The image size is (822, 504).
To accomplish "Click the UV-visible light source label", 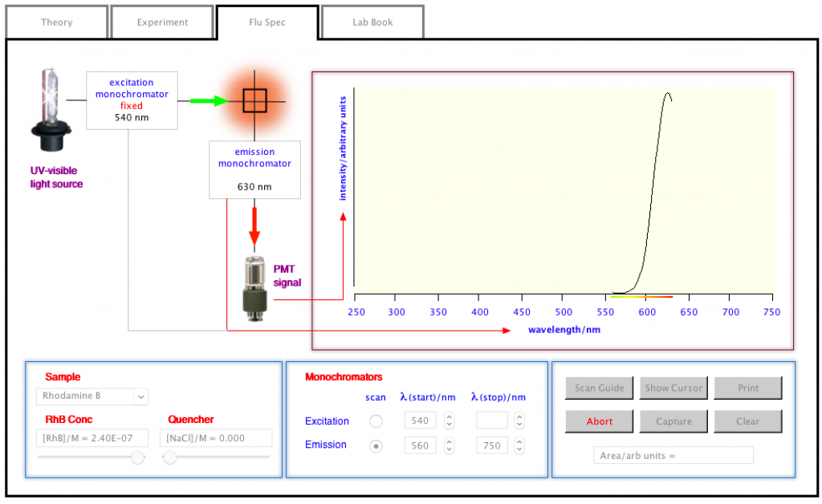I will point(56,177).
